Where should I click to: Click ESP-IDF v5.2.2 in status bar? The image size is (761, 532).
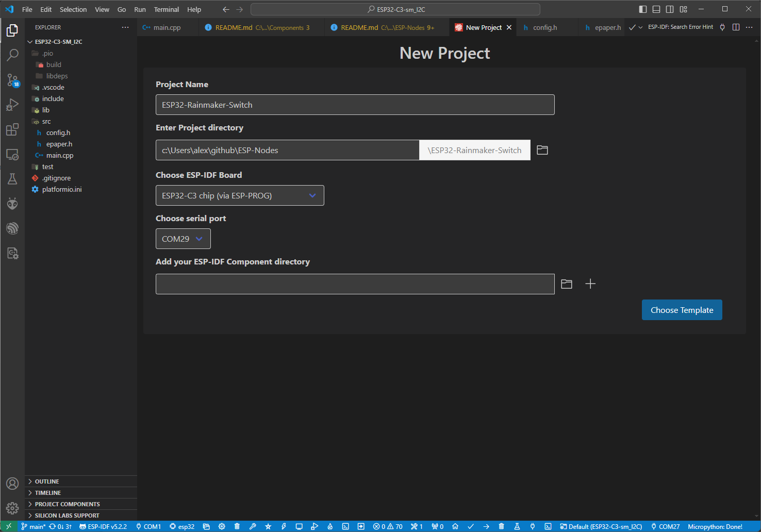point(103,526)
